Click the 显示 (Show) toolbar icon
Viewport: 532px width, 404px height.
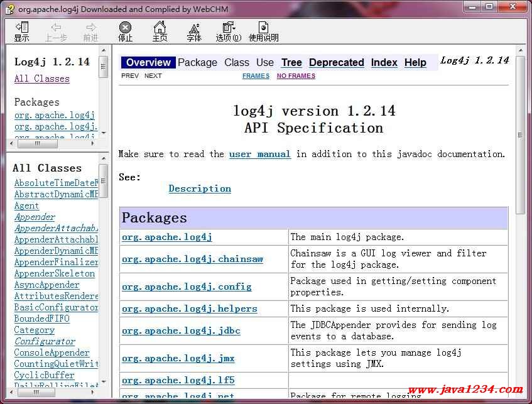22,31
